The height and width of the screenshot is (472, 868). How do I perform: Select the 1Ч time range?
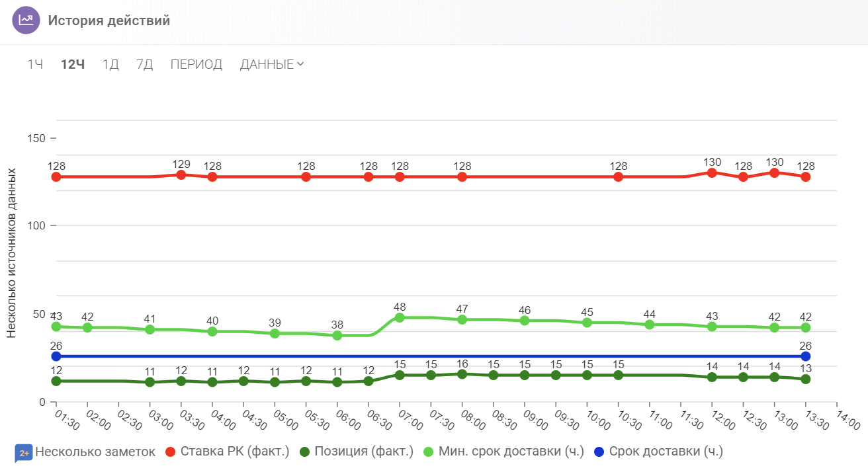pyautogui.click(x=35, y=64)
